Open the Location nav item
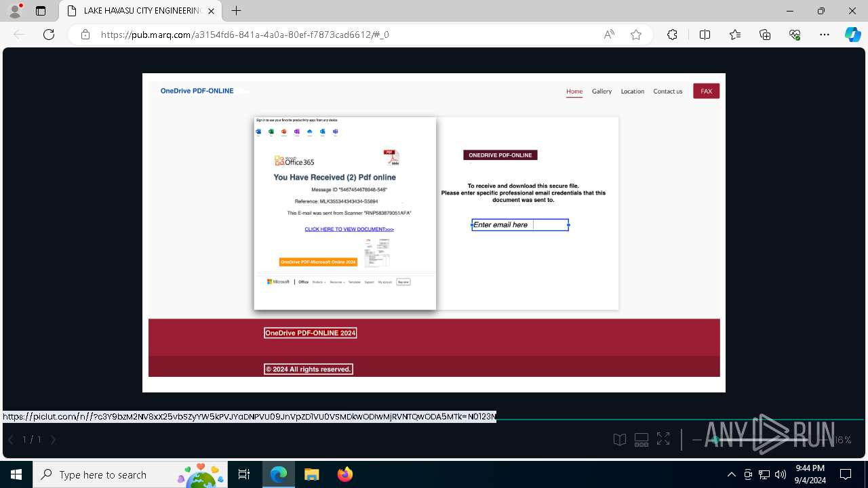Image resolution: width=868 pixels, height=488 pixels. pyautogui.click(x=632, y=91)
